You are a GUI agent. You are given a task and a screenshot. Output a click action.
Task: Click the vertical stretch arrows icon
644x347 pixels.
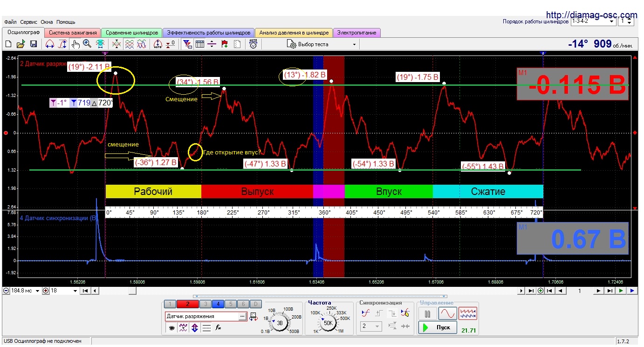click(x=195, y=328)
